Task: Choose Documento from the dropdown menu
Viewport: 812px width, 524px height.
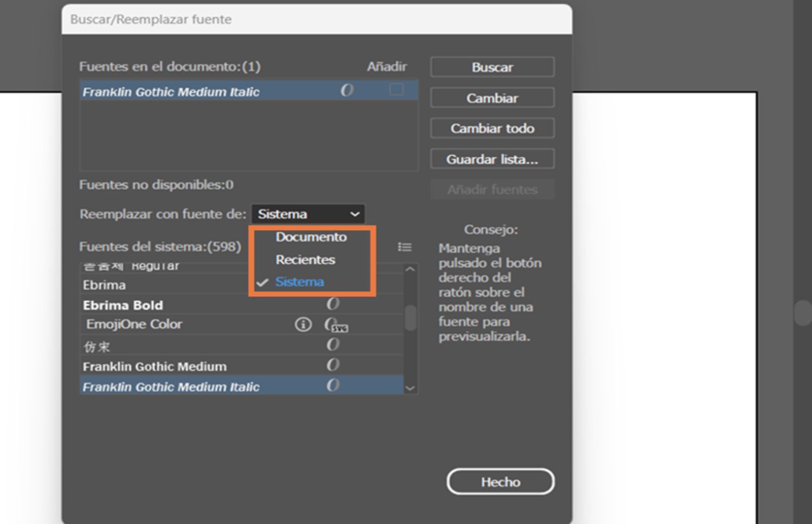Action: pos(311,237)
